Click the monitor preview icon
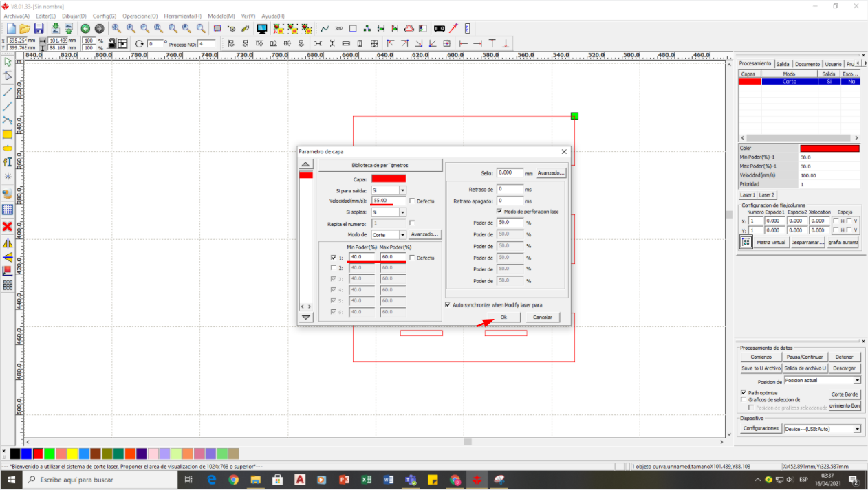868x490 pixels. coord(262,29)
